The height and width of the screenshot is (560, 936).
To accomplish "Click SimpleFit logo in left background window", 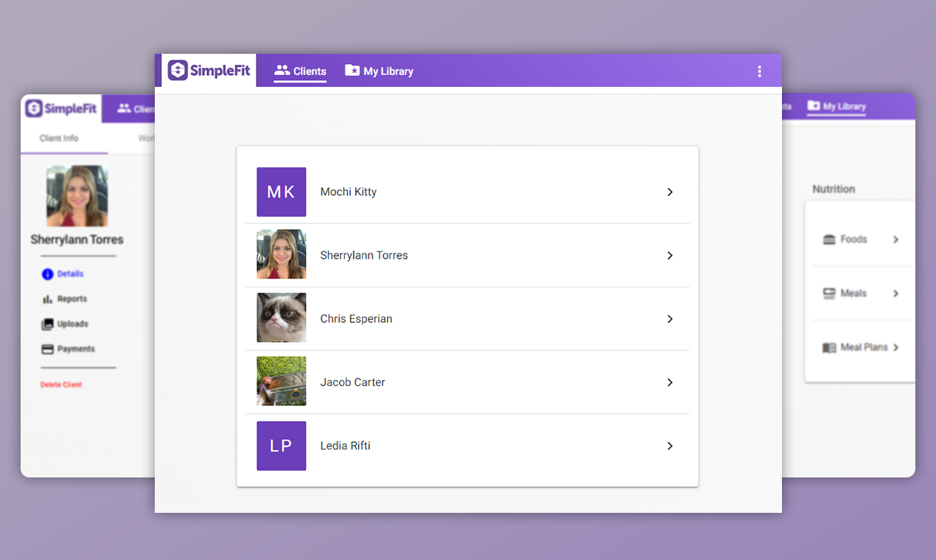I will 61,109.
